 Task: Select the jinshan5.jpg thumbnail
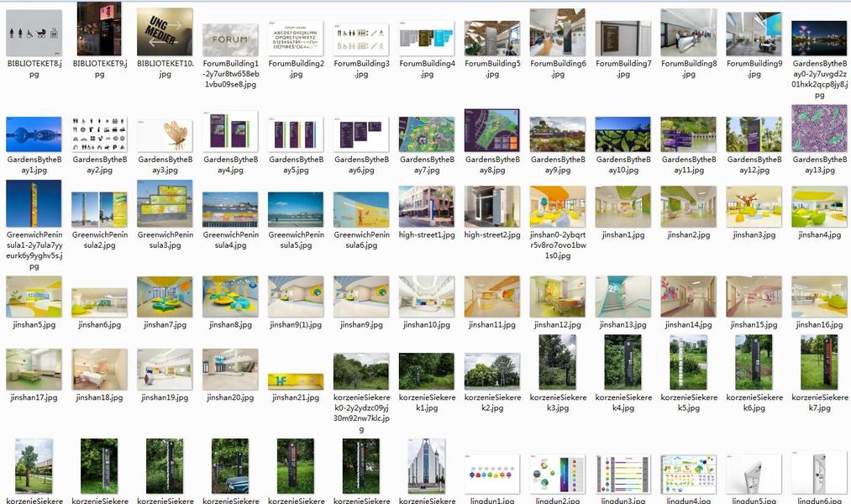pos(34,297)
